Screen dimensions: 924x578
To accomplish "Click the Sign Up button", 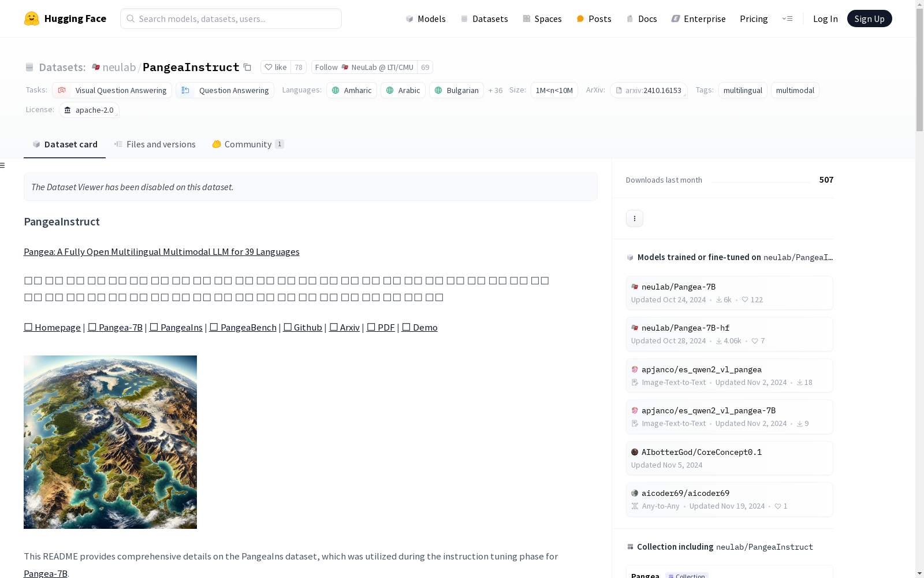I will pyautogui.click(x=869, y=18).
